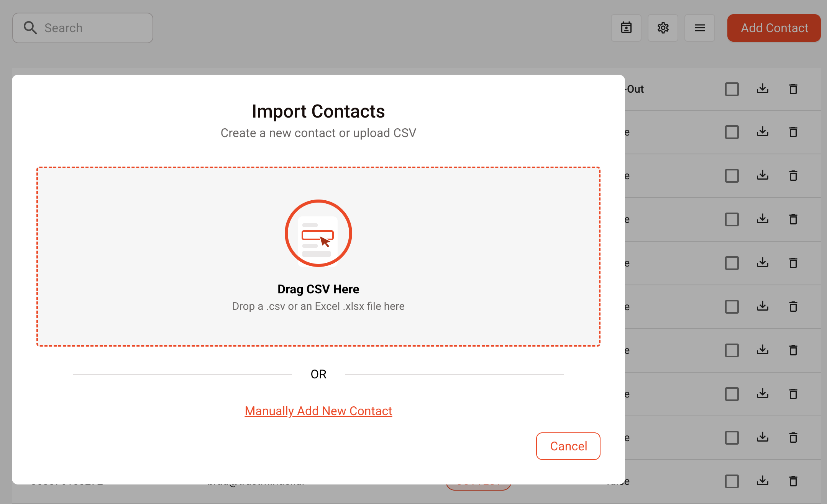Image resolution: width=827 pixels, height=504 pixels.
Task: Tick the checkbox in the sixth row
Action: [x=732, y=307]
